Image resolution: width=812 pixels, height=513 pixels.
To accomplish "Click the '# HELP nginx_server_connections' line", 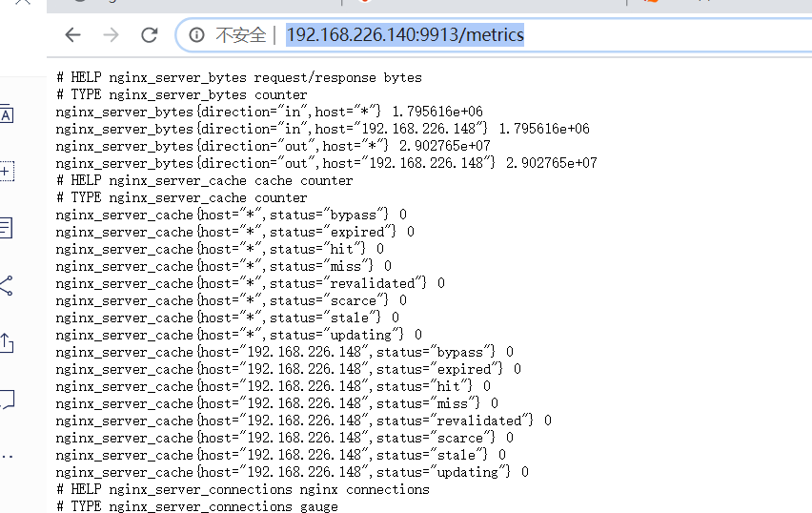I will [x=242, y=489].
